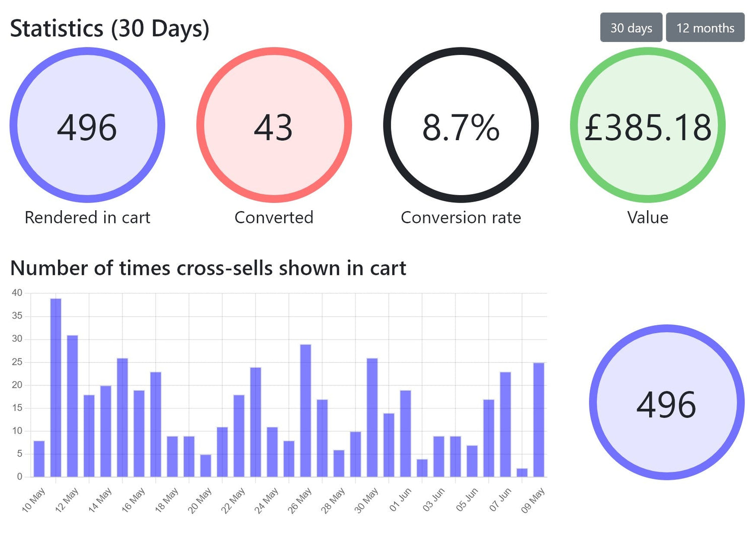The image size is (756, 539).
Task: Click the tallest bar in the chart
Action: tap(56, 387)
